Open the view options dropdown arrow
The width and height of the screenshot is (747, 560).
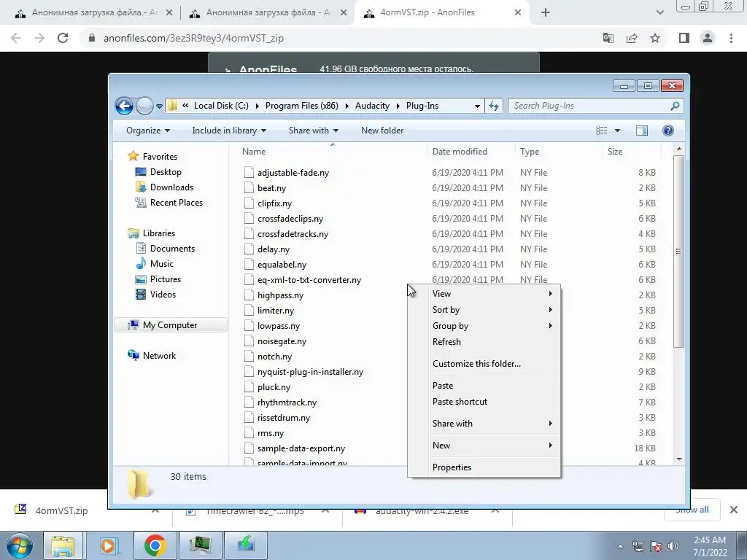617,131
